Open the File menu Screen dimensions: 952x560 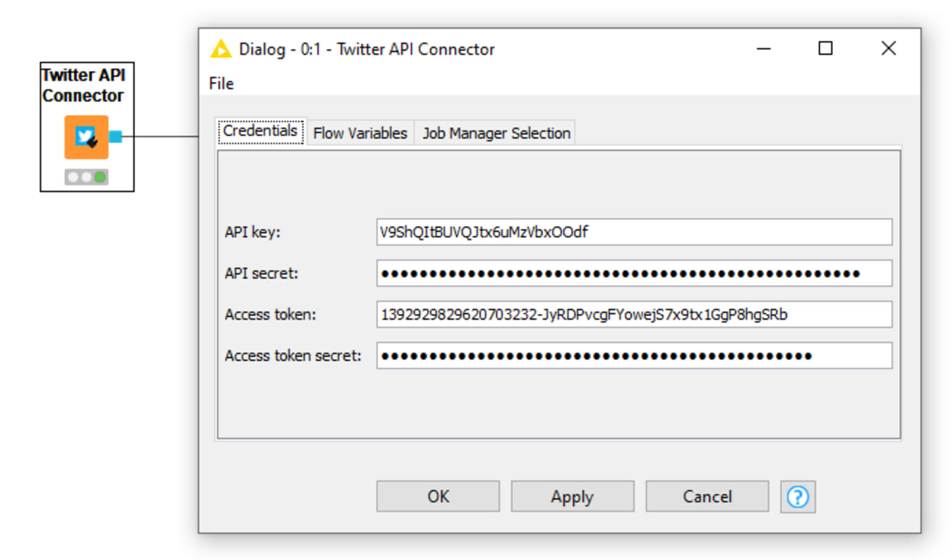[x=221, y=84]
